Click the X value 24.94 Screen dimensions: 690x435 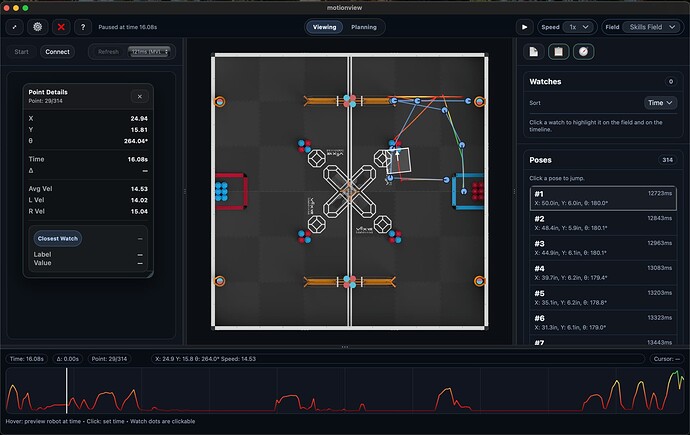(x=139, y=119)
